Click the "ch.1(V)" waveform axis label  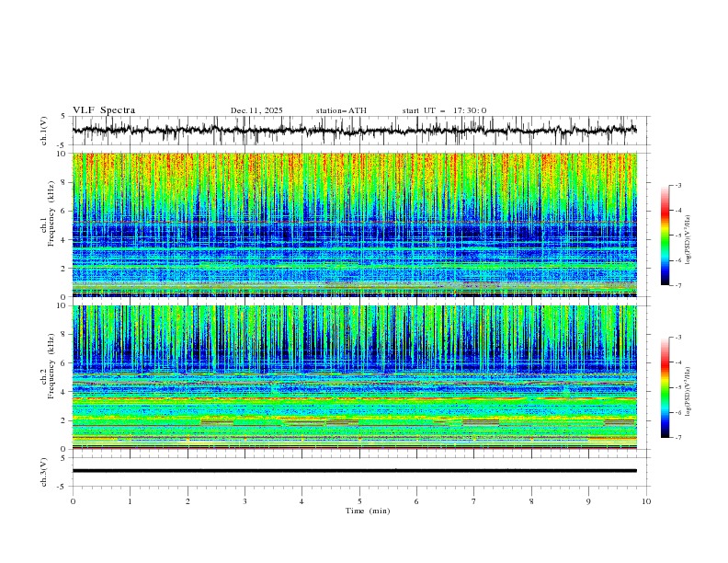coord(44,131)
